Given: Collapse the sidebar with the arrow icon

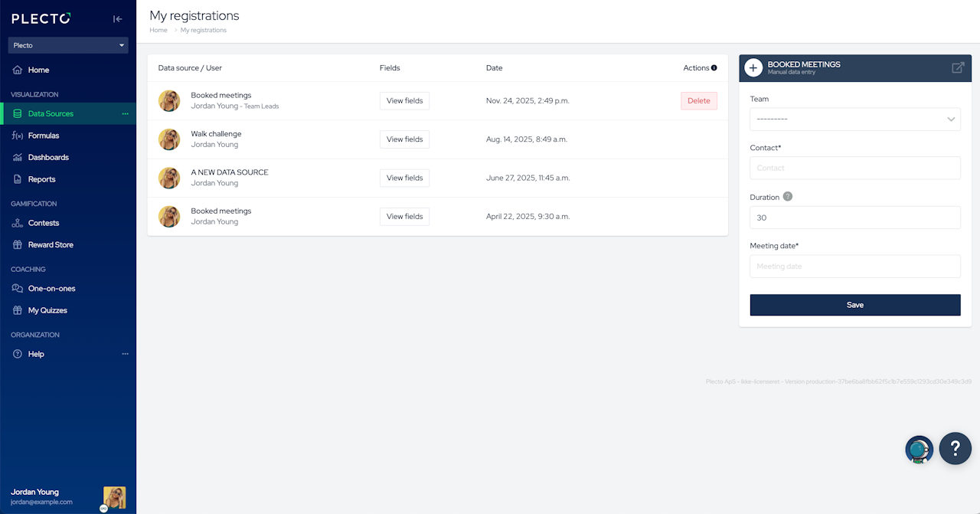Looking at the screenshot, I should point(117,19).
